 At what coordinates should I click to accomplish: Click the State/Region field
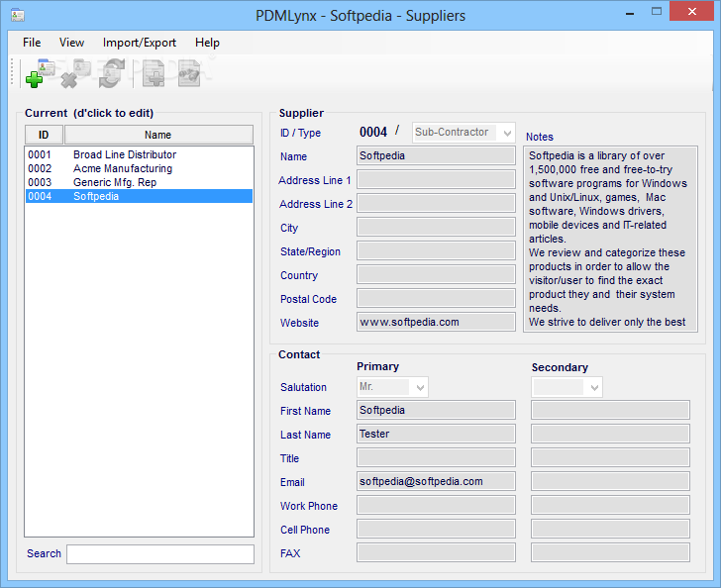tap(436, 251)
